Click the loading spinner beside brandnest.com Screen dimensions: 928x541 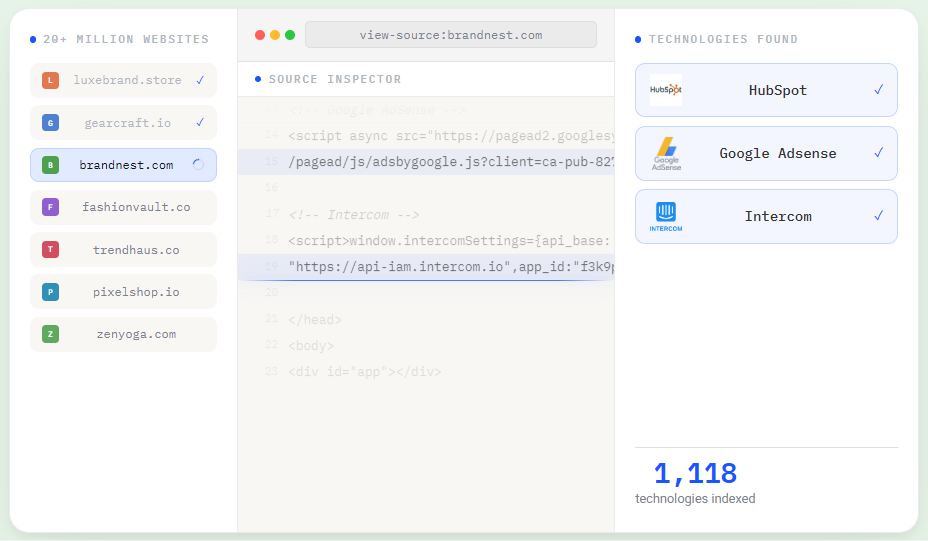click(198, 165)
